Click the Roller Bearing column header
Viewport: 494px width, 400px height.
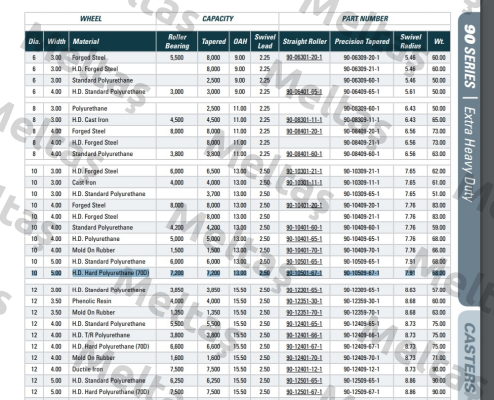point(177,41)
